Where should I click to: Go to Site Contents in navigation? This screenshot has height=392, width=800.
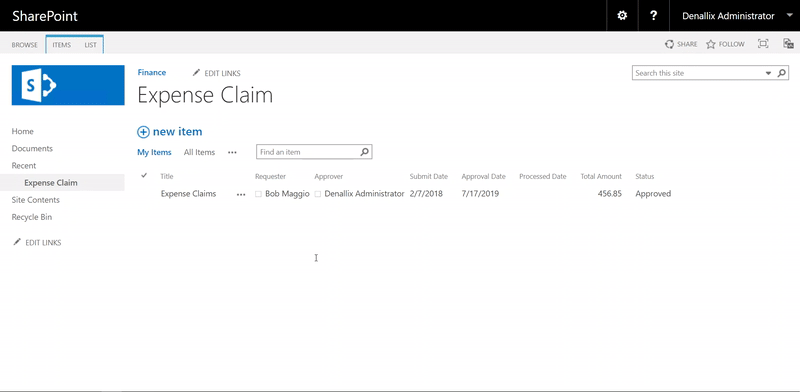36,200
